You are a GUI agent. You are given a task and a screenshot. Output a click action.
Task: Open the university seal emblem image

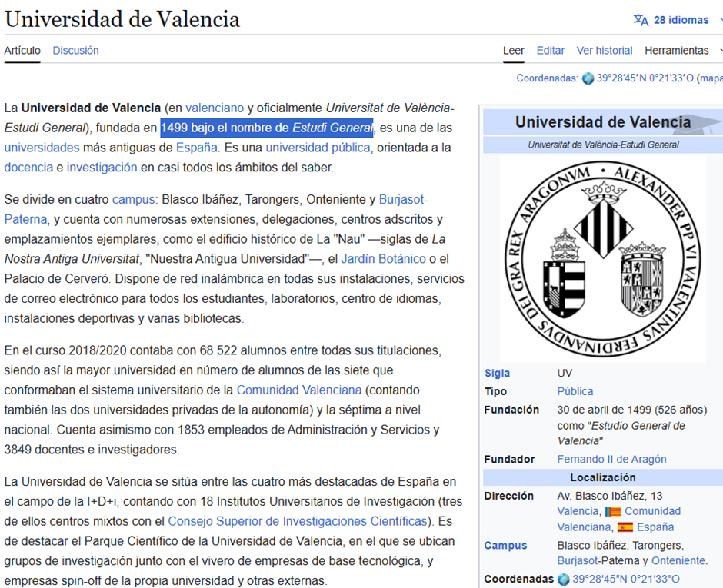[603, 258]
